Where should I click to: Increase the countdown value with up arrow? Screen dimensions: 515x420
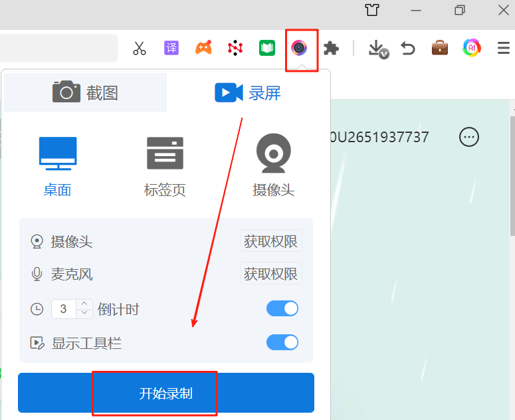point(84,304)
